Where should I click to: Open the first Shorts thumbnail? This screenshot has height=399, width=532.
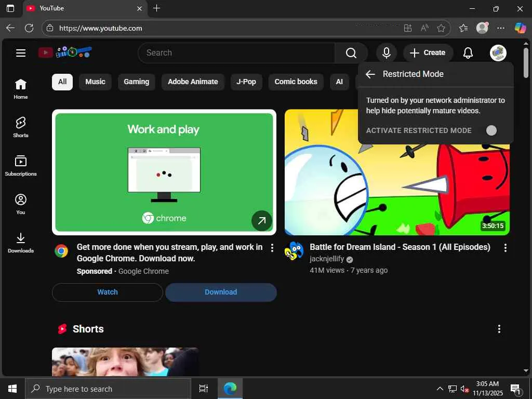pyautogui.click(x=125, y=362)
